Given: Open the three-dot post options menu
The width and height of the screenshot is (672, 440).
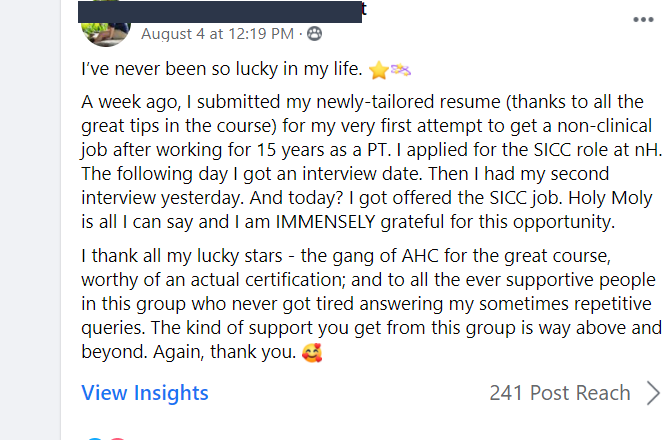Looking at the screenshot, I should coord(643,20).
